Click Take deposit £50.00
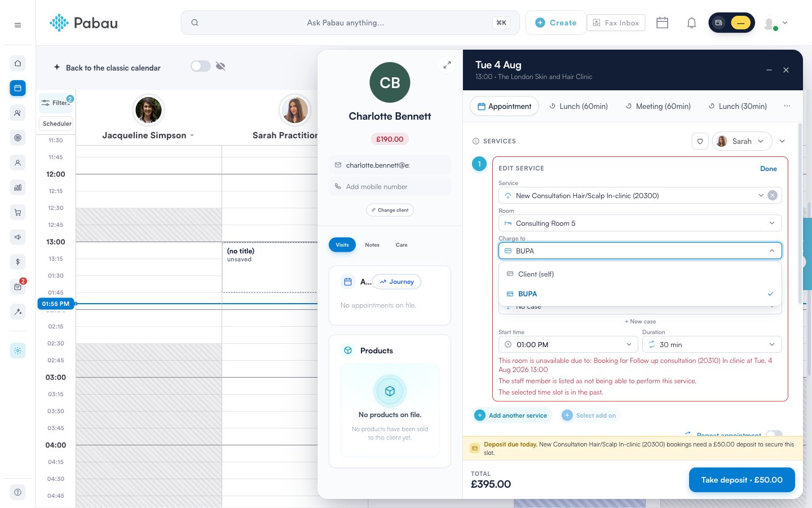This screenshot has width=812, height=508. click(742, 480)
